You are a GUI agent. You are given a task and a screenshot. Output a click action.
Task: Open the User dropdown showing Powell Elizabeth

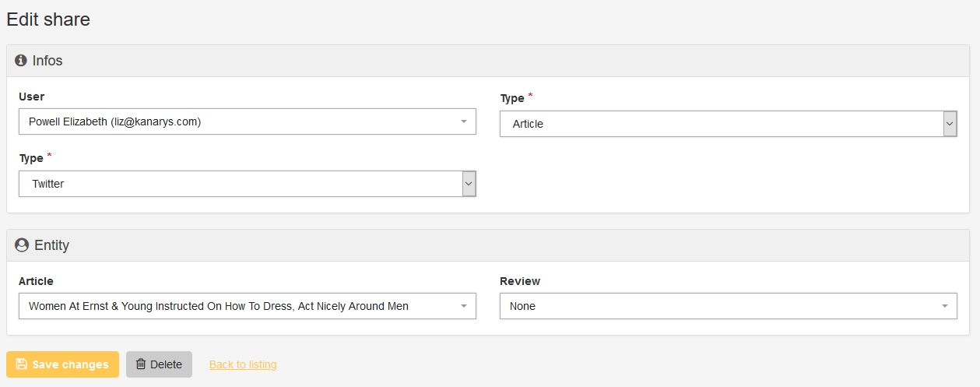click(x=248, y=121)
